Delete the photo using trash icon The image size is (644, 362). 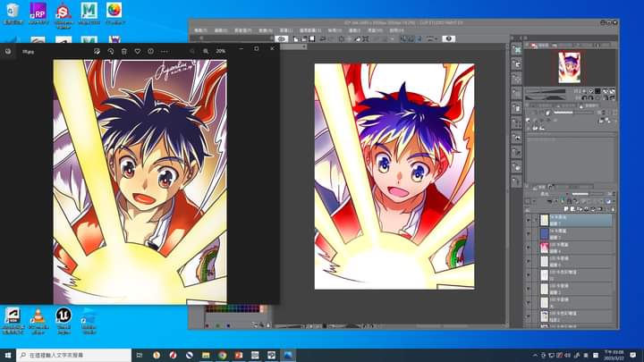click(124, 51)
